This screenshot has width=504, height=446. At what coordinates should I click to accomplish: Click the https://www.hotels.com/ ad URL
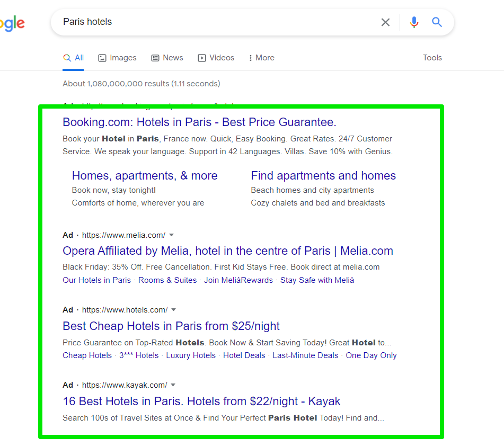[125, 310]
